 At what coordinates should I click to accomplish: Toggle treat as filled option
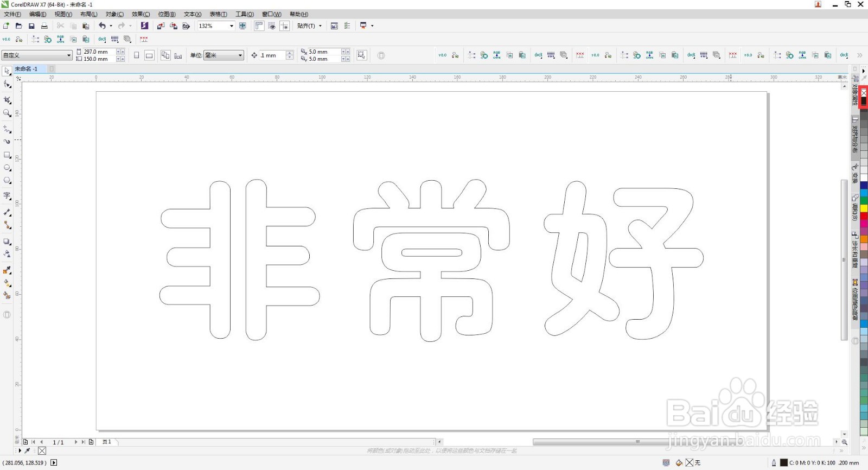pyautogui.click(x=362, y=55)
